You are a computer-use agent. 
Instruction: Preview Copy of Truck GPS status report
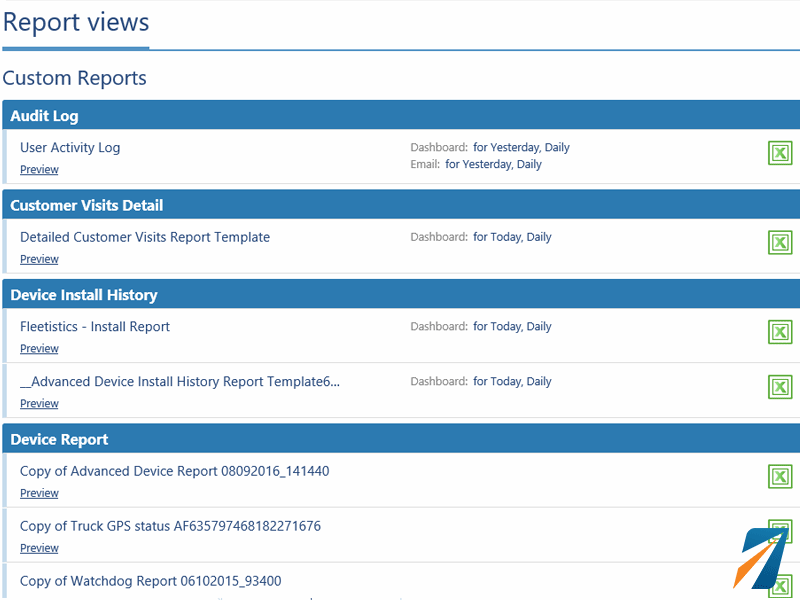point(39,547)
